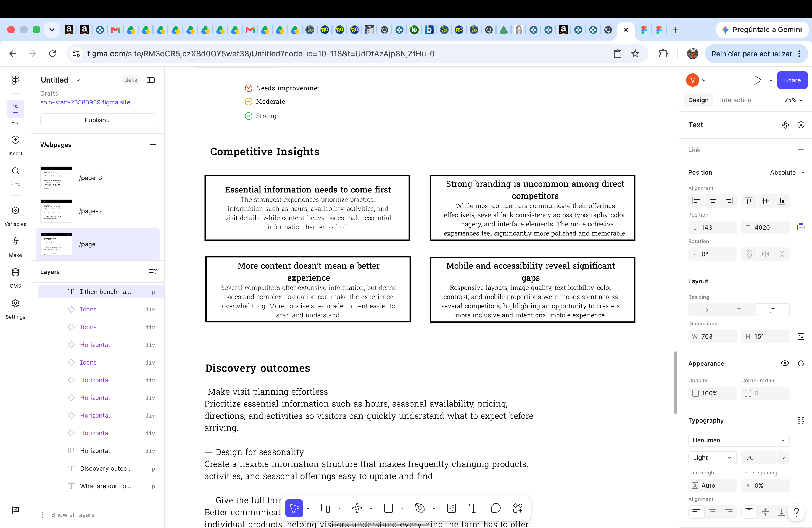Open the fill blend mode droplet icon
This screenshot has height=528, width=812.
point(800,363)
